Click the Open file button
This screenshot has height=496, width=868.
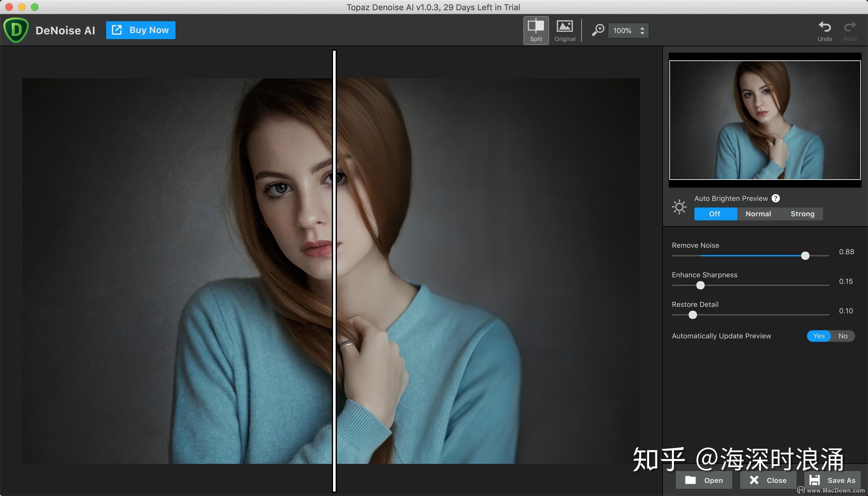coord(704,480)
